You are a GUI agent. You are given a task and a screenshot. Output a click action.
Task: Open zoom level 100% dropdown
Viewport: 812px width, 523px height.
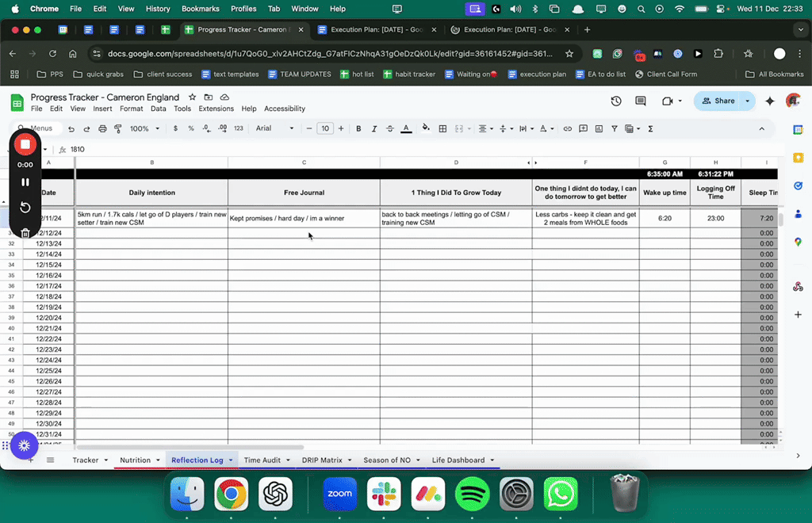pos(144,129)
